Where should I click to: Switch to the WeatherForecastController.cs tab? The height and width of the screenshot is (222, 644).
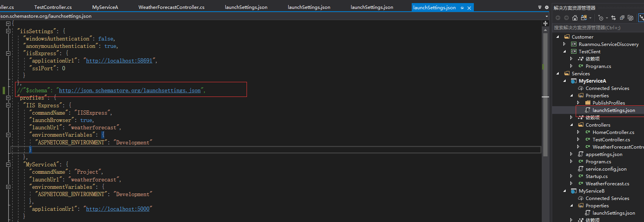[171, 7]
